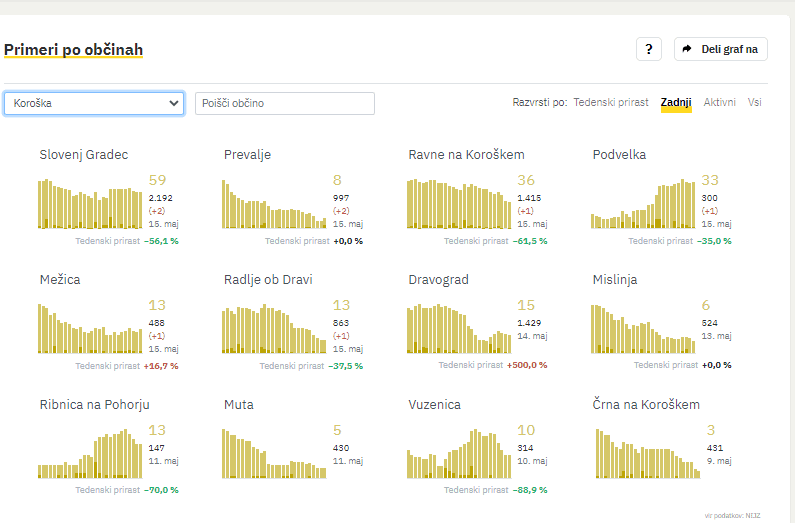This screenshot has width=795, height=523.
Task: Click the dropdown chevron arrow
Action: coord(173,103)
